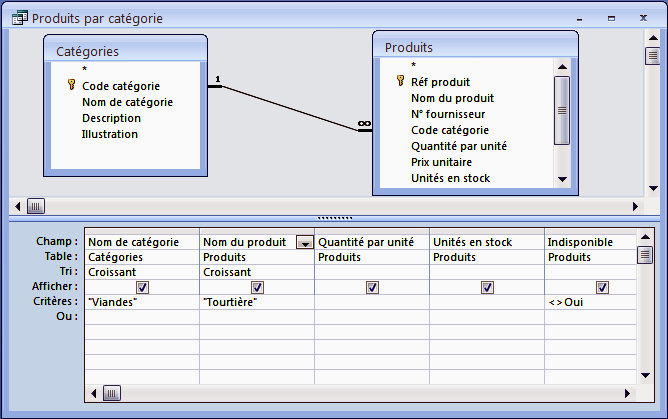Click Champ cell Nom de catégorie
Viewport: 668px width, 419px height.
[x=142, y=242]
